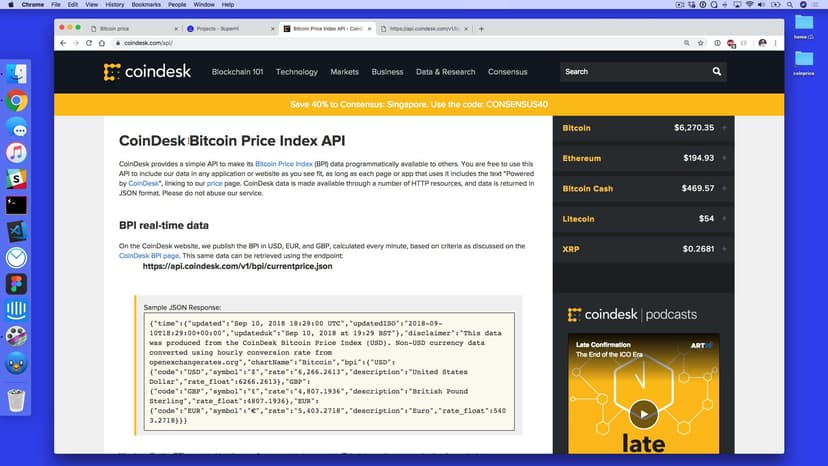Open the Markets navigation menu item
The width and height of the screenshot is (828, 466).
point(344,72)
